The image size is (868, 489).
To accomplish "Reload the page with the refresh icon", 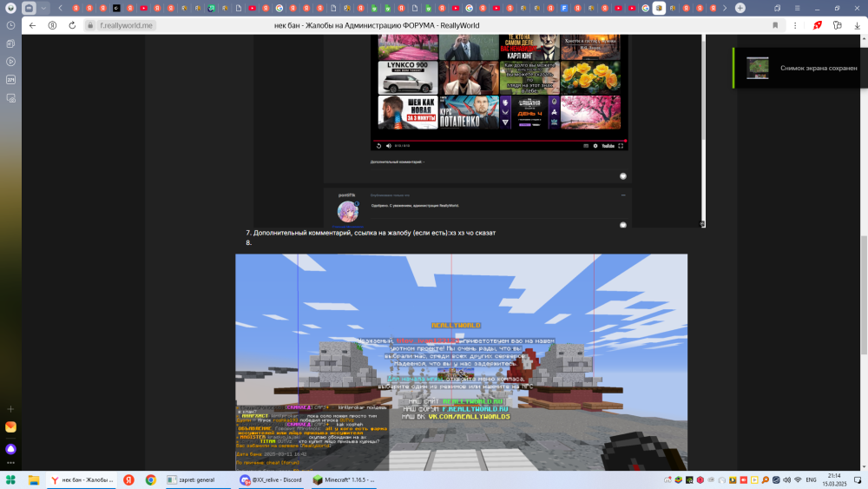I will [x=72, y=25].
